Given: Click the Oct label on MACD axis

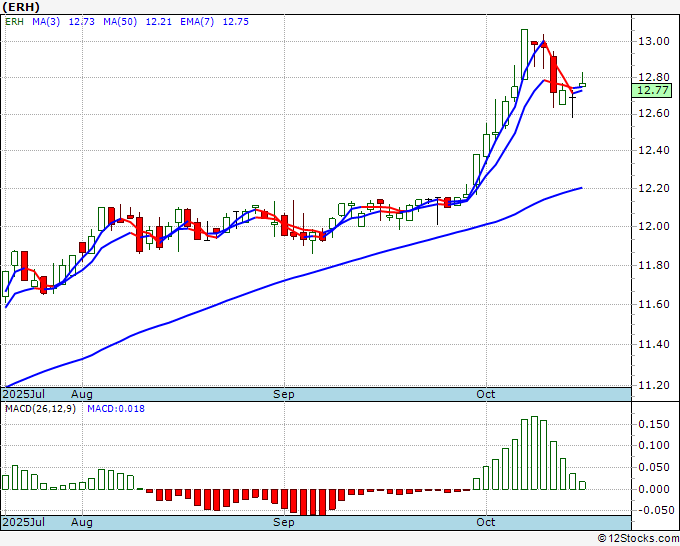Looking at the screenshot, I should click(x=486, y=522).
